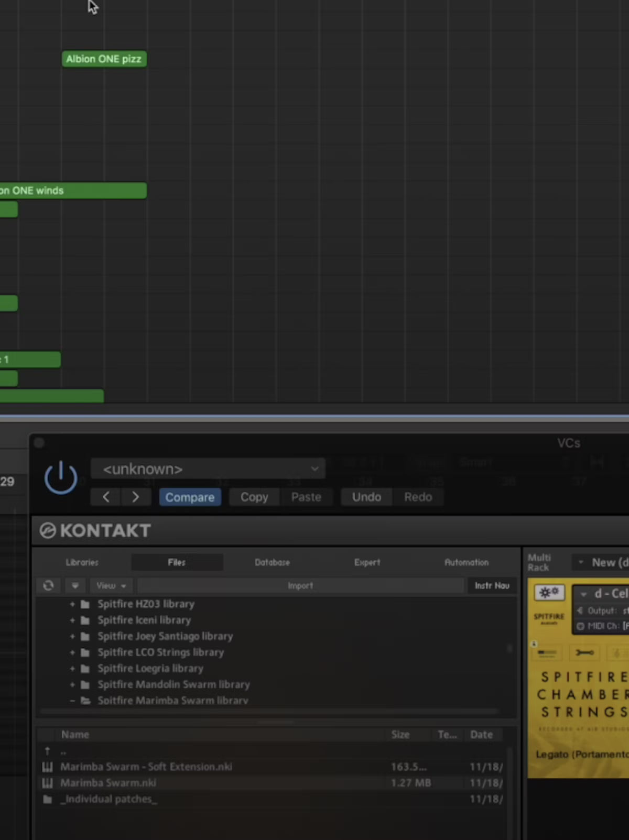Click the eject drive icon in browser

75,585
